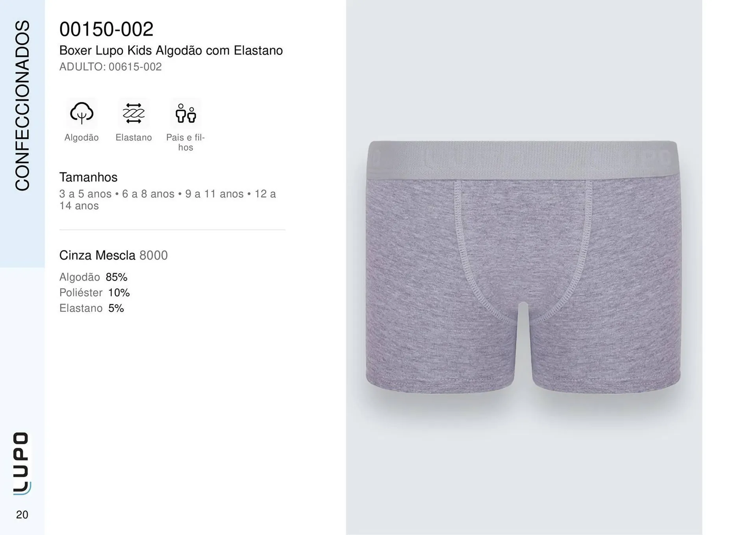This screenshot has height=535, width=756.
Task: Click the Poliéster 10% composition line
Action: pos(94,293)
